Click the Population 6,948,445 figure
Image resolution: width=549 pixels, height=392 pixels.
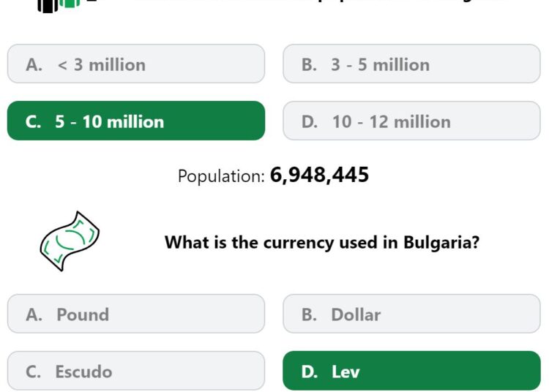pos(319,175)
